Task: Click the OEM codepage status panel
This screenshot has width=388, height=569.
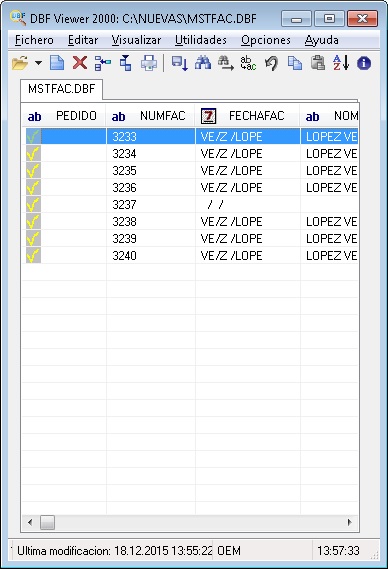Action: tap(262, 551)
